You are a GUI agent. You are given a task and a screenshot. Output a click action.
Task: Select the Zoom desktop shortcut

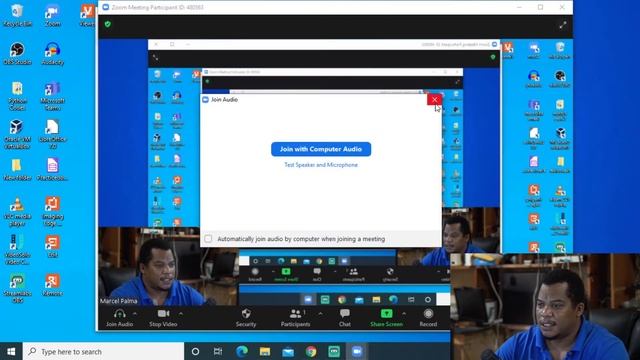[53, 16]
